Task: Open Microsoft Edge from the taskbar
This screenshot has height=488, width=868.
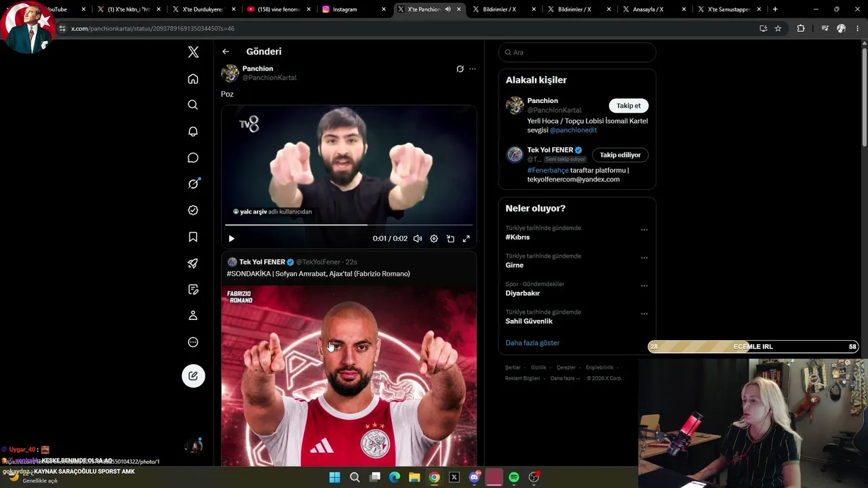Action: [395, 477]
